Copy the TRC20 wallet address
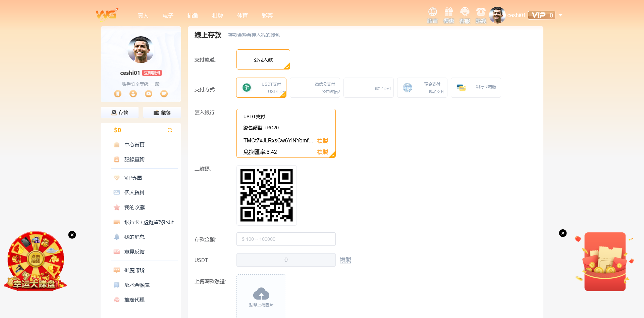The width and height of the screenshot is (644, 318). 322,141
